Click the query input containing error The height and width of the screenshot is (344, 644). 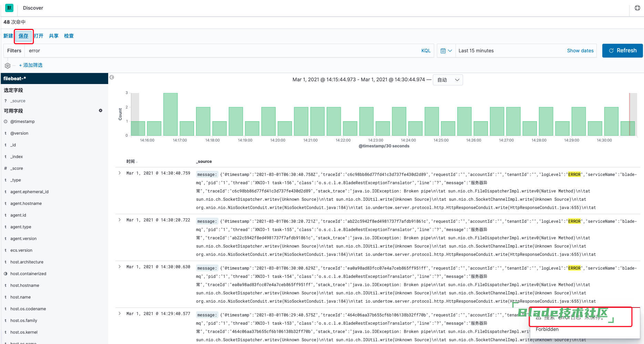221,51
